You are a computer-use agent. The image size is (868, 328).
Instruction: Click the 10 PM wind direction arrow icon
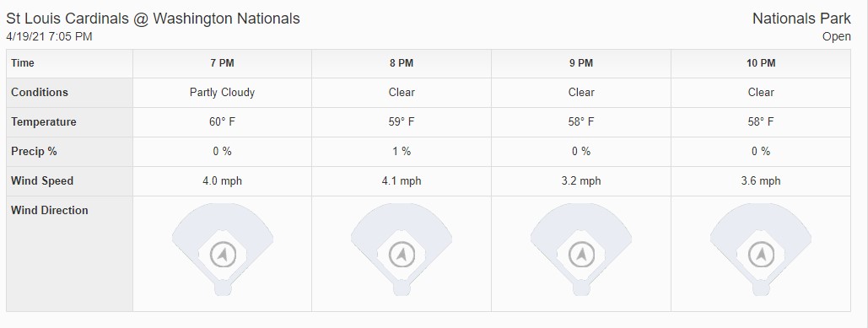pos(761,255)
